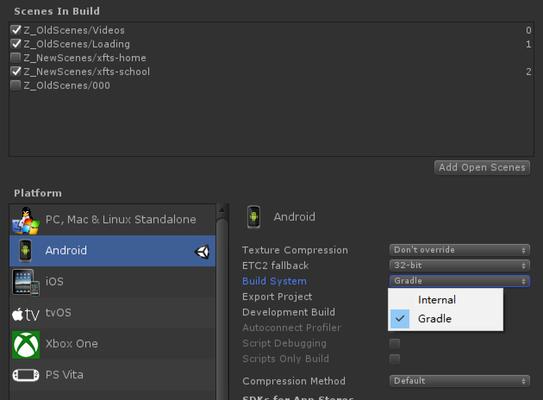Viewport: 543px width, 400px height.
Task: Open the ETC2 fallback 32-bit dropdown
Action: coord(460,265)
